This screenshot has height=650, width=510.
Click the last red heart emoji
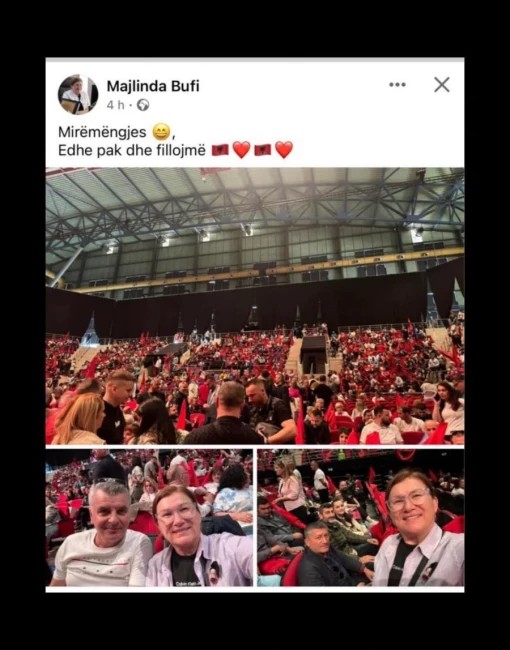[284, 150]
